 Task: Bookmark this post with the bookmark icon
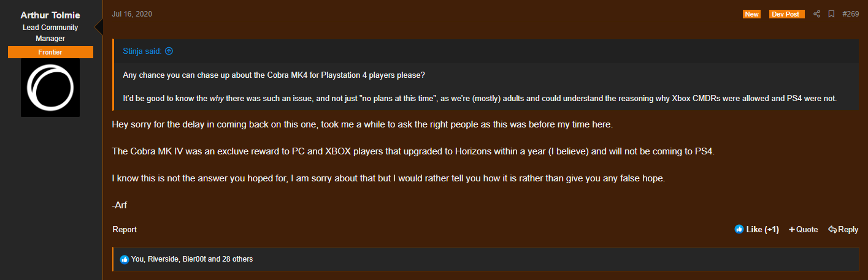point(831,13)
